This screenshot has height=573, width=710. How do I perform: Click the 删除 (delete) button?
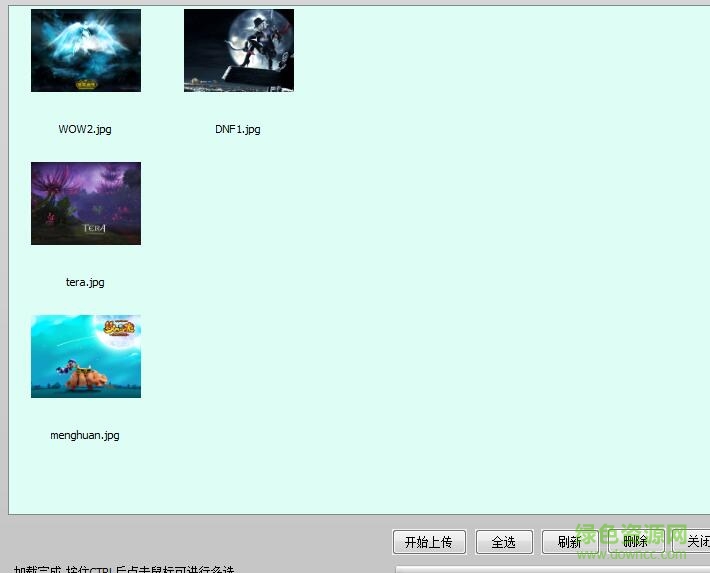636,542
